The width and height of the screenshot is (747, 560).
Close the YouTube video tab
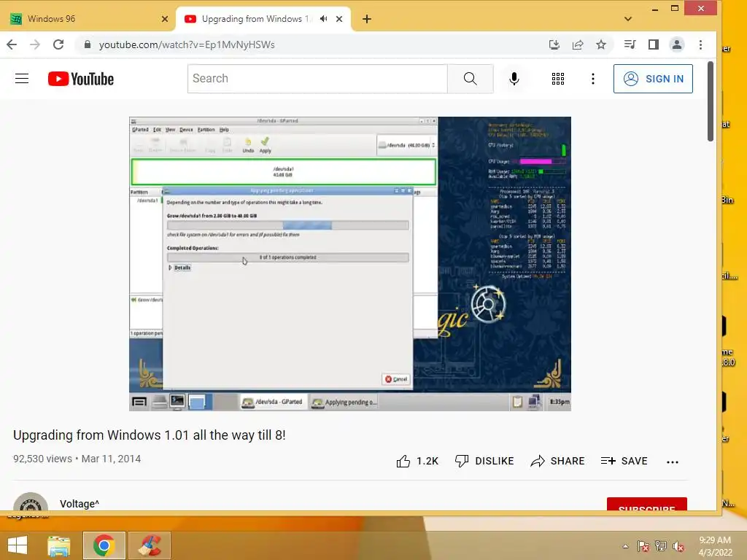[339, 19]
